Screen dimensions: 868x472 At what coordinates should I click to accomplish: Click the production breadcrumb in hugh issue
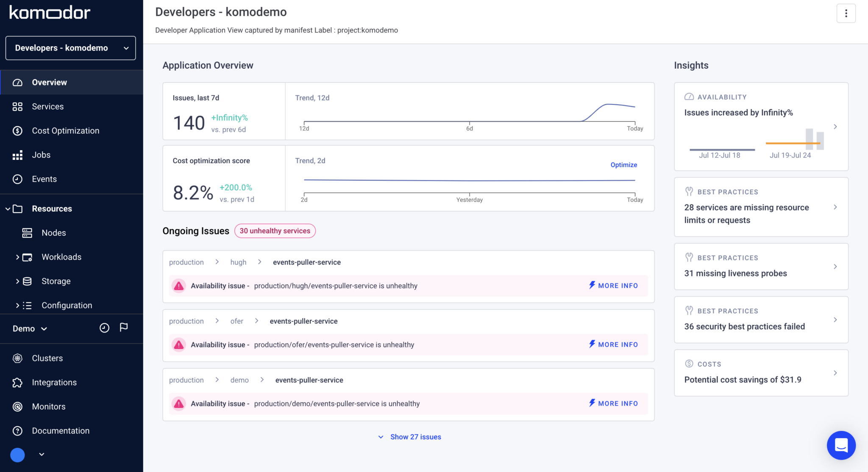click(x=186, y=262)
